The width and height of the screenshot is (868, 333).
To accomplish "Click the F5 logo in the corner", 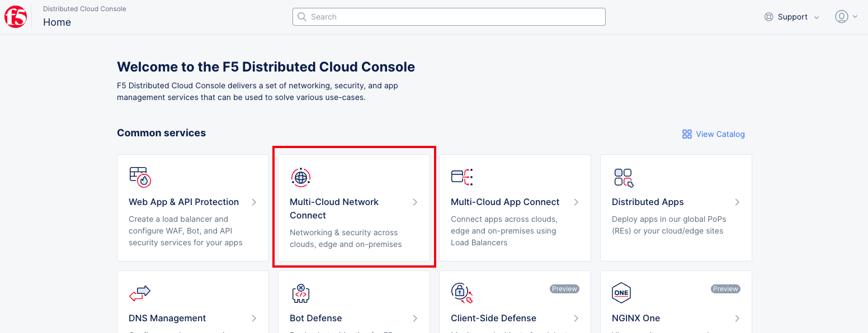I will coord(15,16).
